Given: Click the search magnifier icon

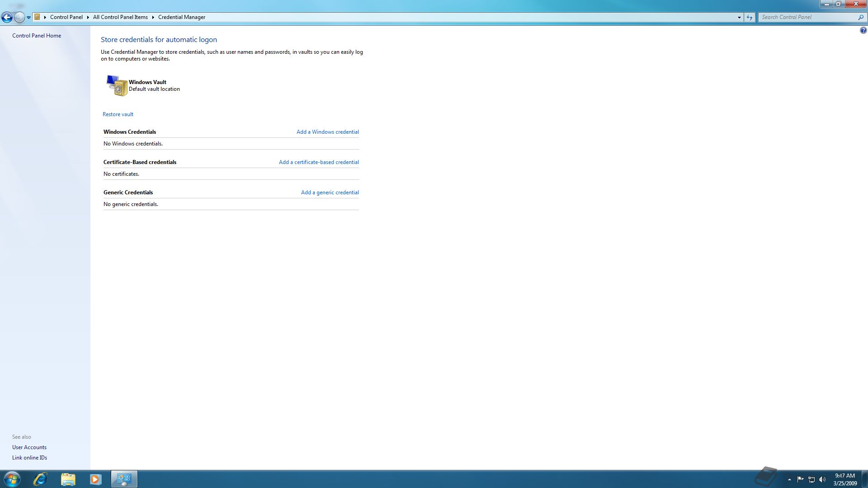Looking at the screenshot, I should (x=861, y=17).
